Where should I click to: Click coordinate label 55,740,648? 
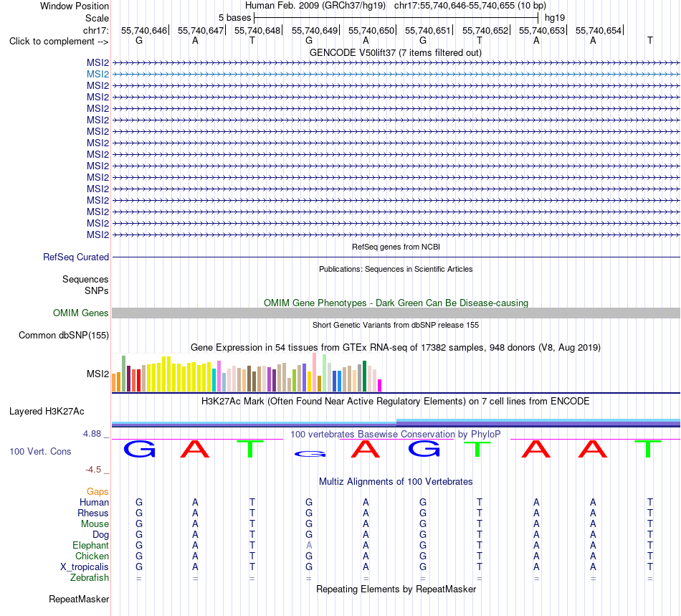257,30
